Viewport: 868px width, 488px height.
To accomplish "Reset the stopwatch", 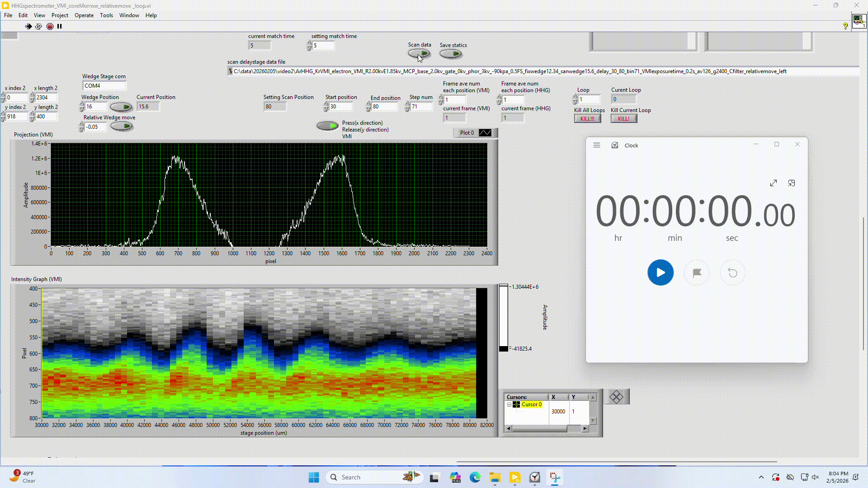I will coord(732,272).
